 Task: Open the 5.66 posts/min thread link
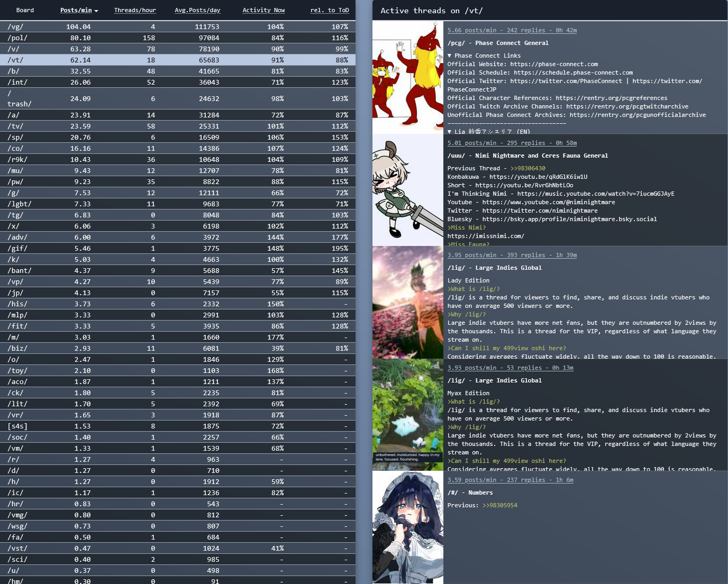tap(512, 30)
